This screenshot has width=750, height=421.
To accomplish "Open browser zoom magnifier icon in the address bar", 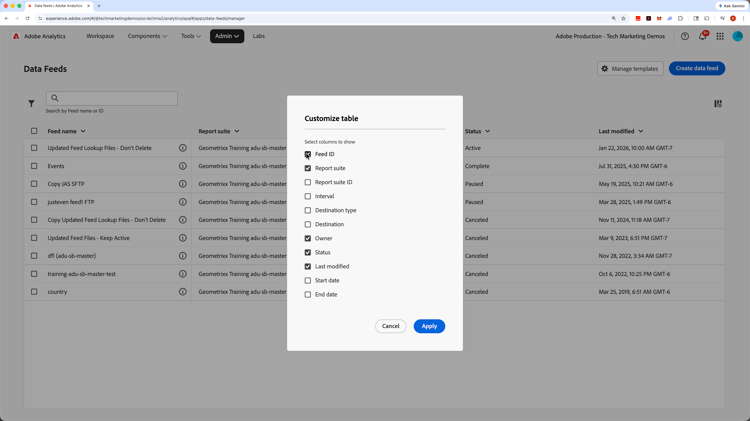I will tap(614, 18).
